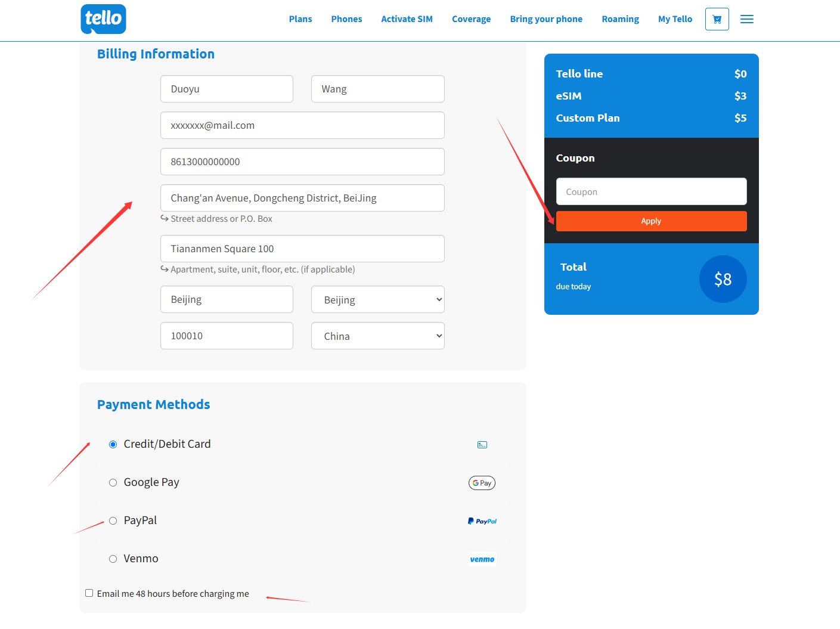Open the shopping cart icon

coord(717,19)
